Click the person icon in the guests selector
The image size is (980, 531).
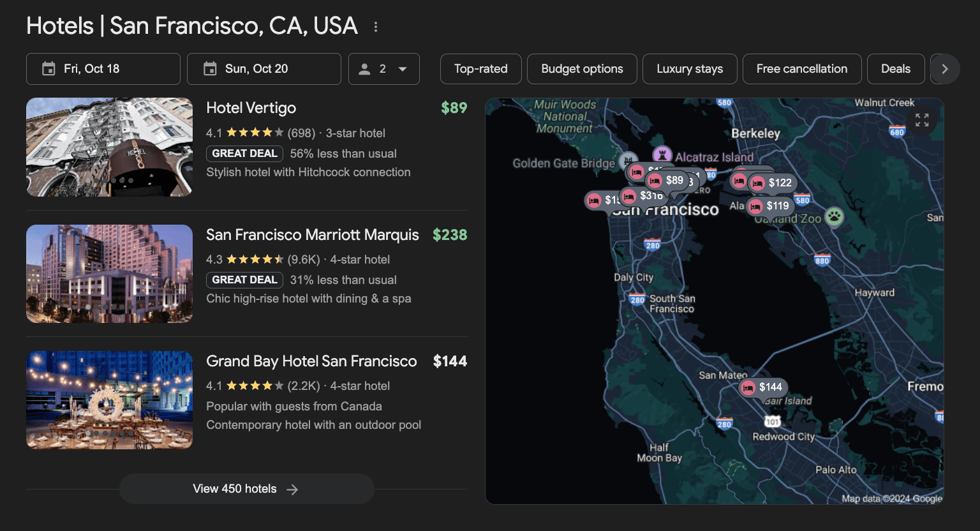(x=364, y=69)
